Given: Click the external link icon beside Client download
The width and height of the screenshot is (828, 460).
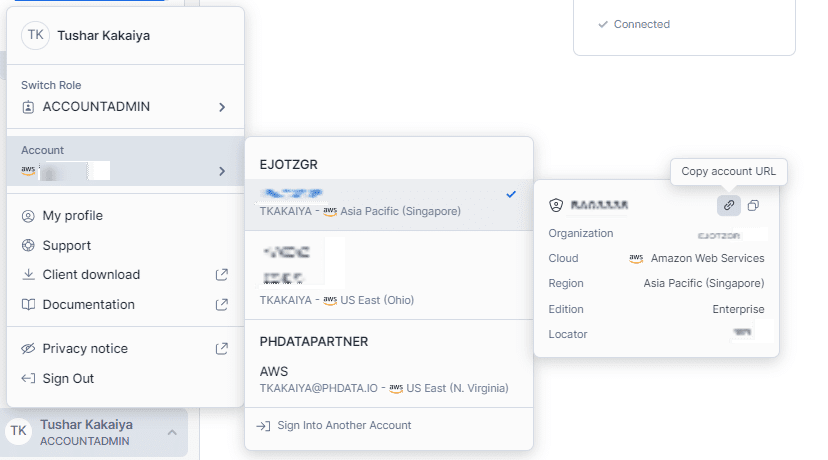Looking at the screenshot, I should [x=222, y=275].
